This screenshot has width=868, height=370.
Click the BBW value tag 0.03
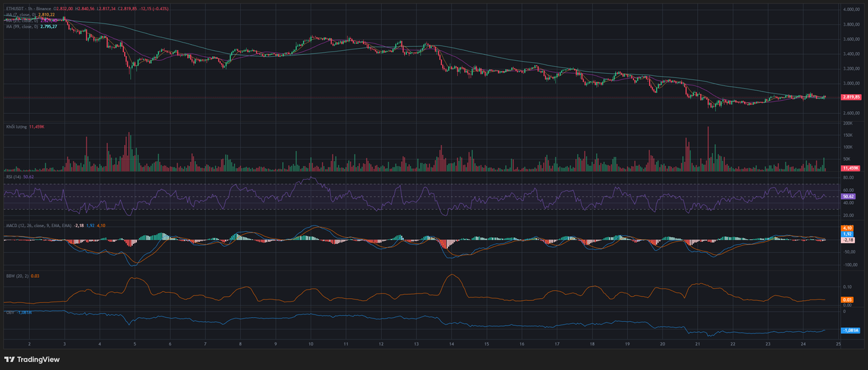tap(846, 300)
